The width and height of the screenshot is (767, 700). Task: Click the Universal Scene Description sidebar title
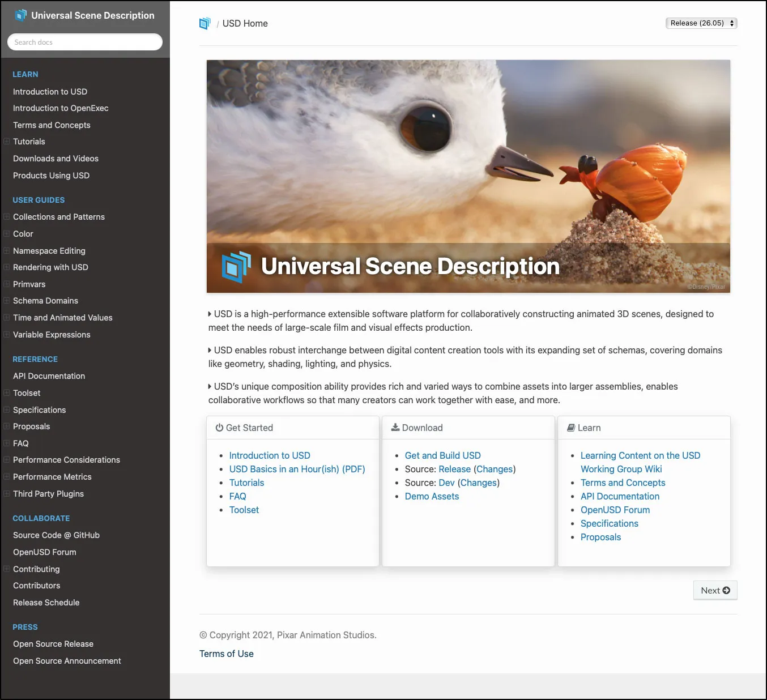(92, 15)
